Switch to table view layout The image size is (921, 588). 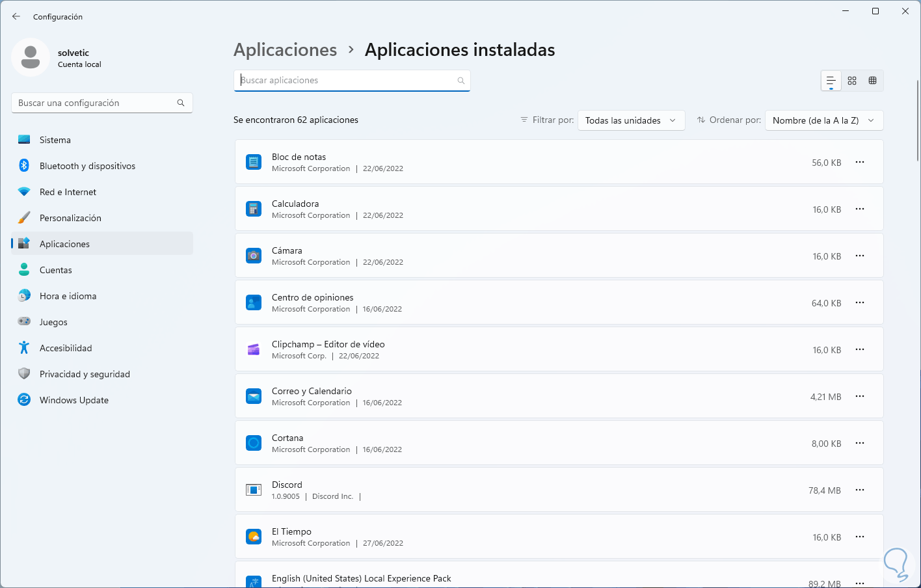point(873,81)
